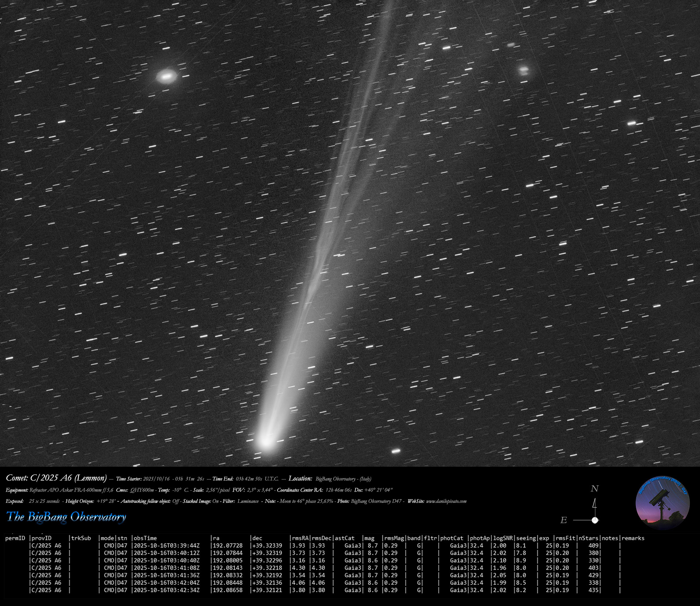Click the BigBang Observatory circular logo
700x606 pixels.
click(x=662, y=504)
